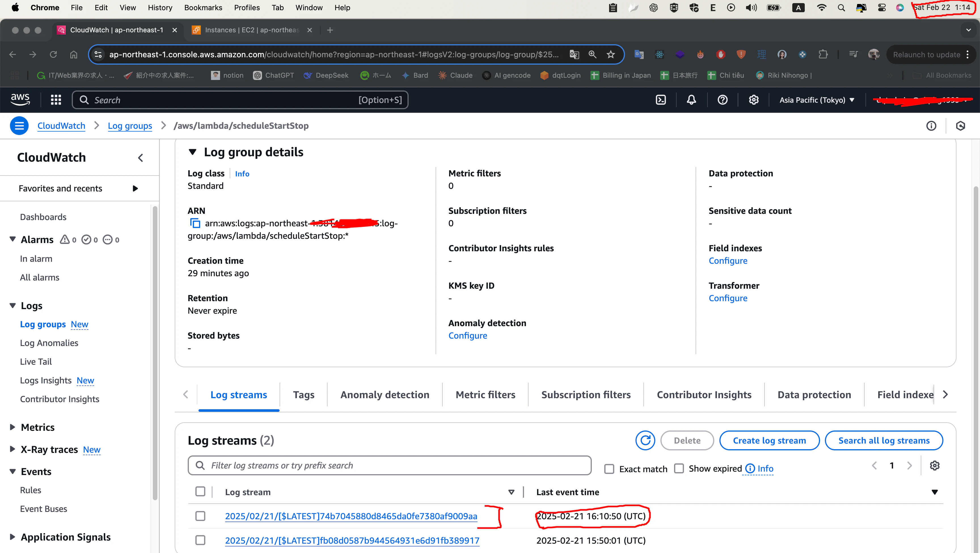
Task: Open the hexagon panel icon beside info
Action: point(961,126)
